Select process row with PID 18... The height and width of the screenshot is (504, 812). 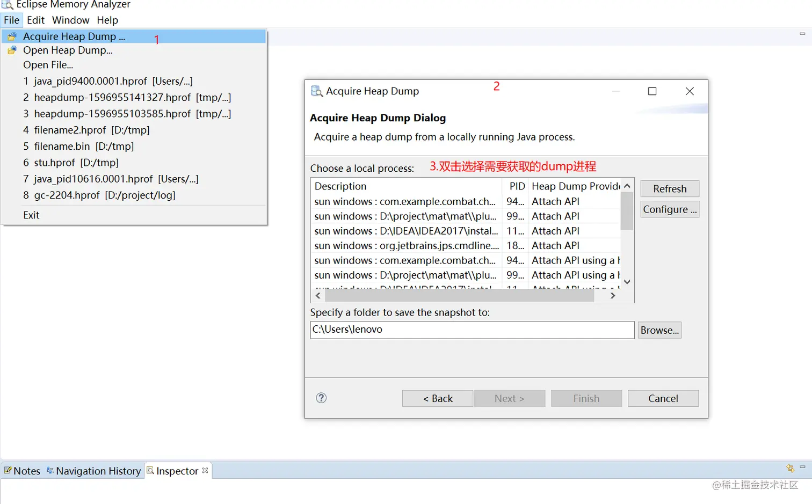[466, 245]
